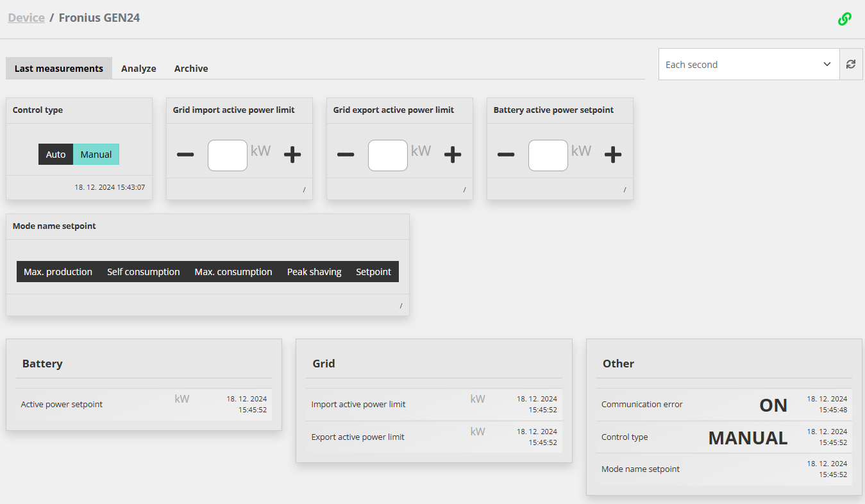Click the Active power setpoint row label
865x504 pixels.
pos(62,405)
